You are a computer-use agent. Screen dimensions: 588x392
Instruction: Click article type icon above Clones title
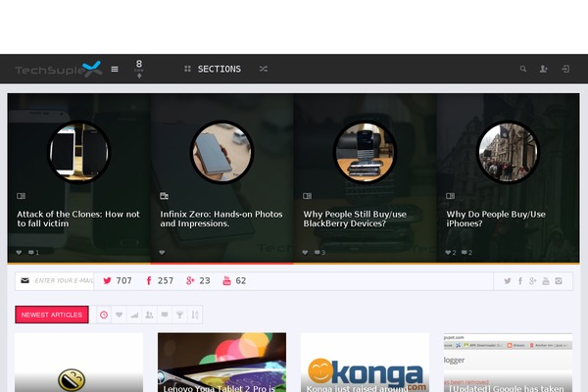(x=21, y=196)
